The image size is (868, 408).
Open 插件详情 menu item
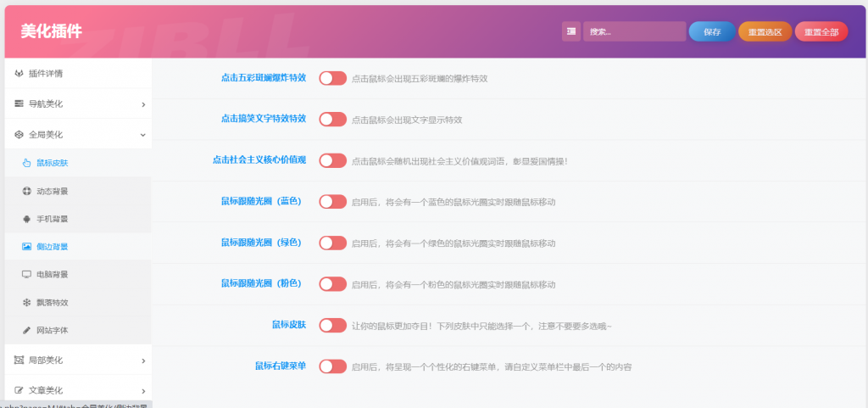78,74
